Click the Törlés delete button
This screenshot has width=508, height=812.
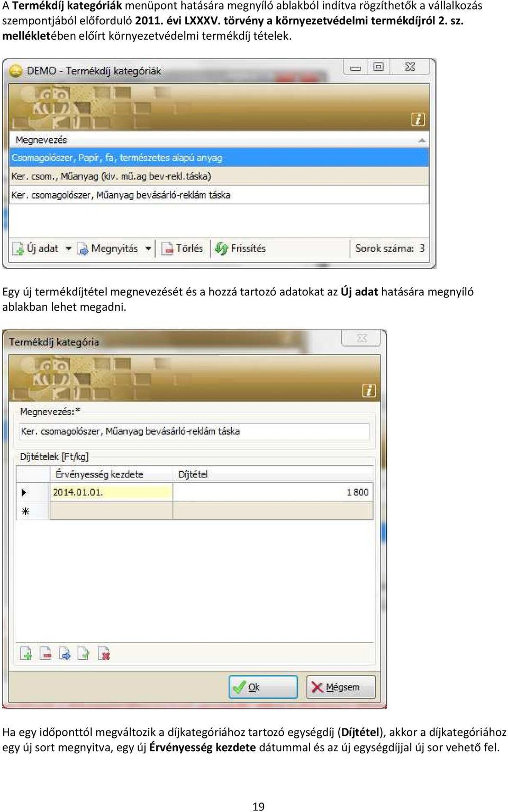pyautogui.click(x=183, y=248)
